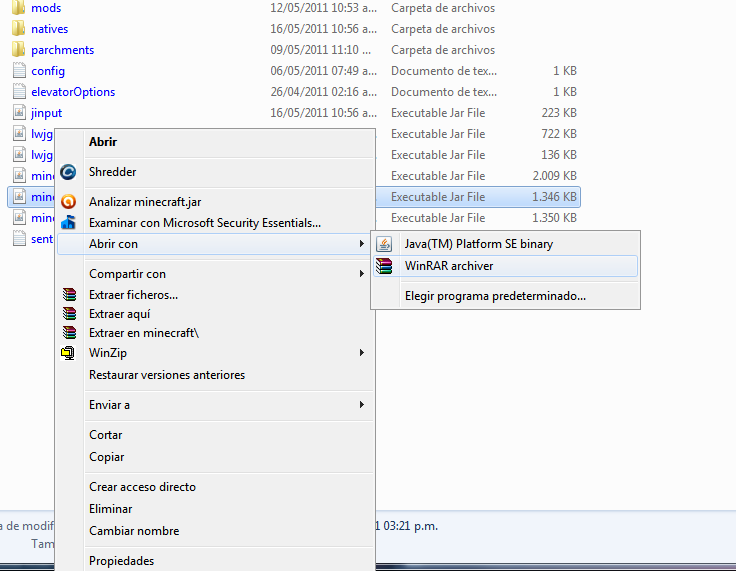The image size is (736, 571).
Task: Click the WinZip icon in context menu
Action: tap(68, 353)
